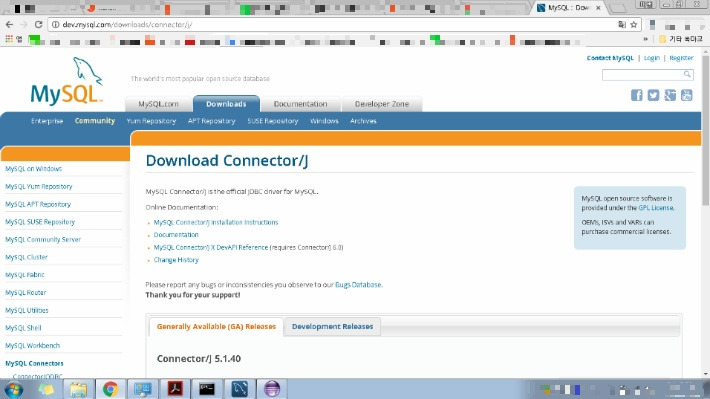This screenshot has width=710, height=399.
Task: Click the search magnifier icon
Action: coord(687,74)
